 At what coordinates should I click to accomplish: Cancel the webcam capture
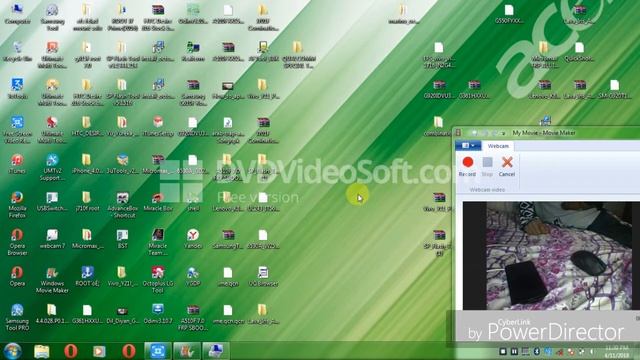(x=507, y=167)
